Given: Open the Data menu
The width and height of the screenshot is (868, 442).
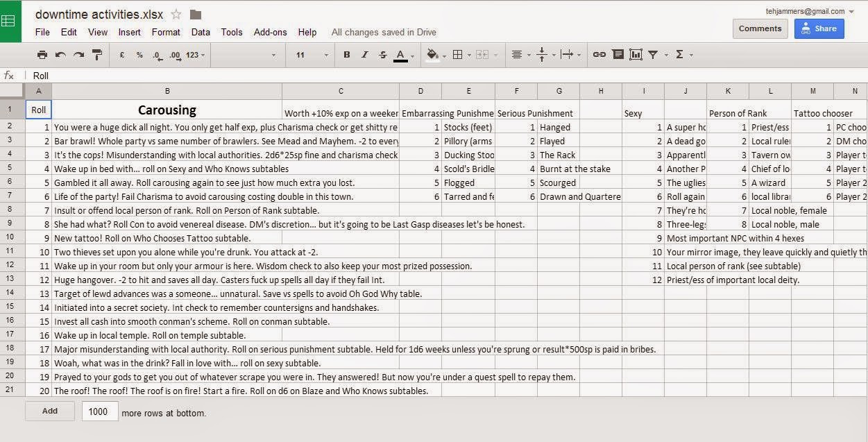Looking at the screenshot, I should (x=201, y=32).
